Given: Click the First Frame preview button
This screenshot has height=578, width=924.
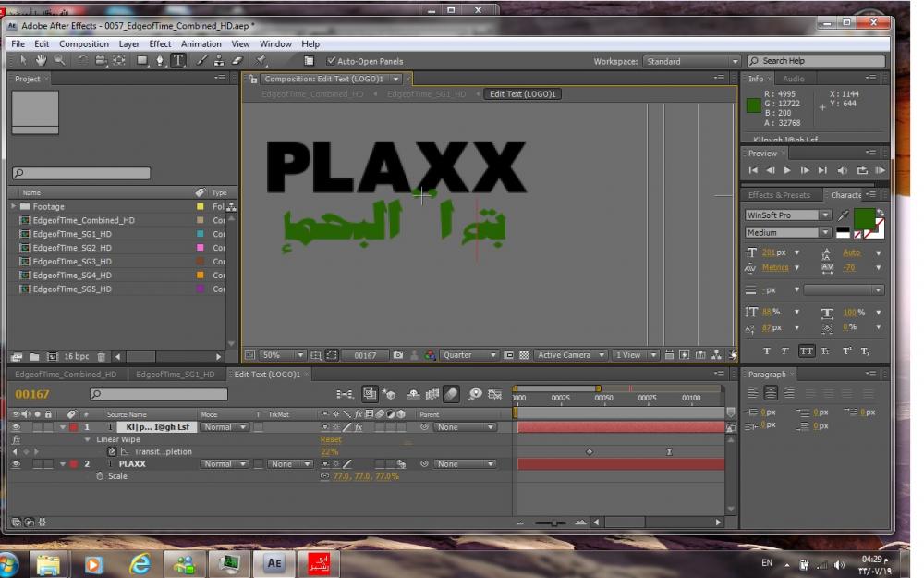Looking at the screenshot, I should pyautogui.click(x=753, y=170).
